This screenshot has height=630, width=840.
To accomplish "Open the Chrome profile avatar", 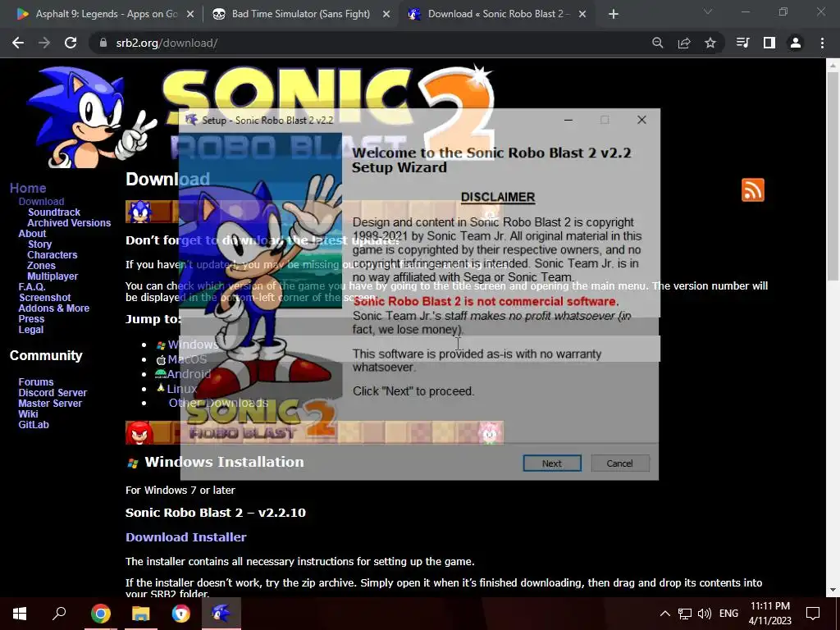I will point(796,43).
